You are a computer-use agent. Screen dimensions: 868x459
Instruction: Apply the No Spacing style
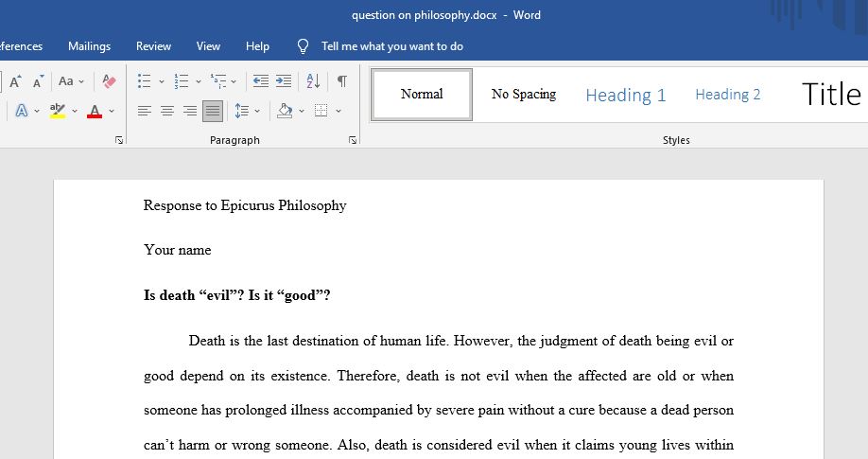(524, 95)
